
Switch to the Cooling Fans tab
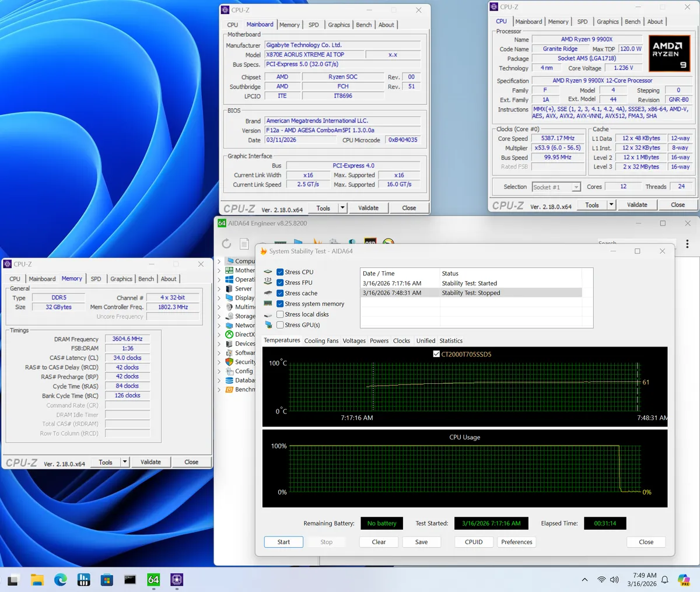pos(321,341)
